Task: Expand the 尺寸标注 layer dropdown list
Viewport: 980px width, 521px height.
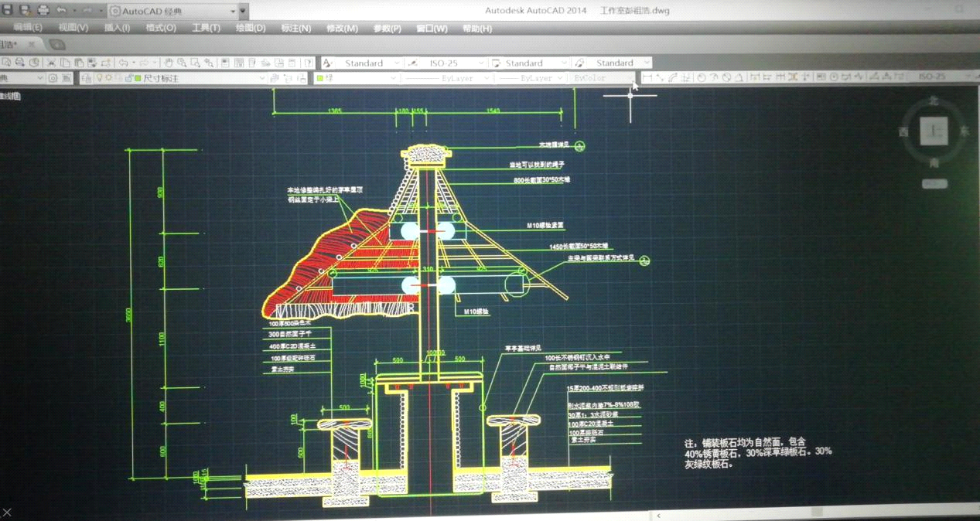Action: [x=261, y=78]
